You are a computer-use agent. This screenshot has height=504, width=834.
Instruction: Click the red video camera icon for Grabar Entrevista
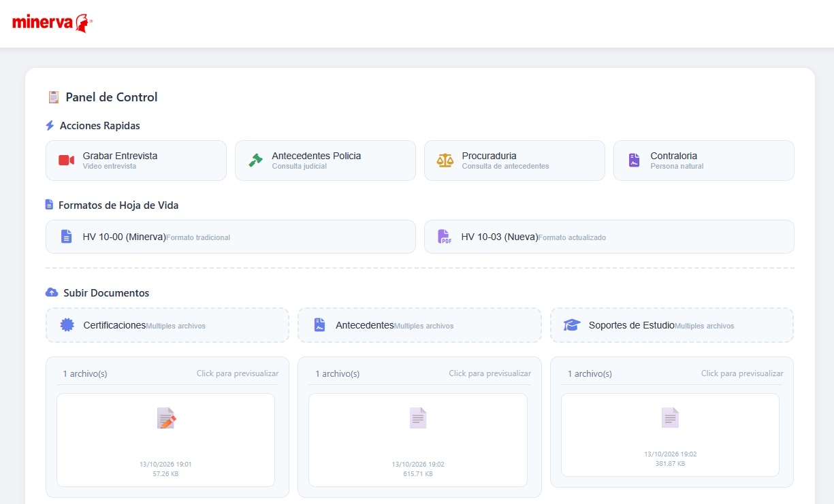[x=66, y=161]
